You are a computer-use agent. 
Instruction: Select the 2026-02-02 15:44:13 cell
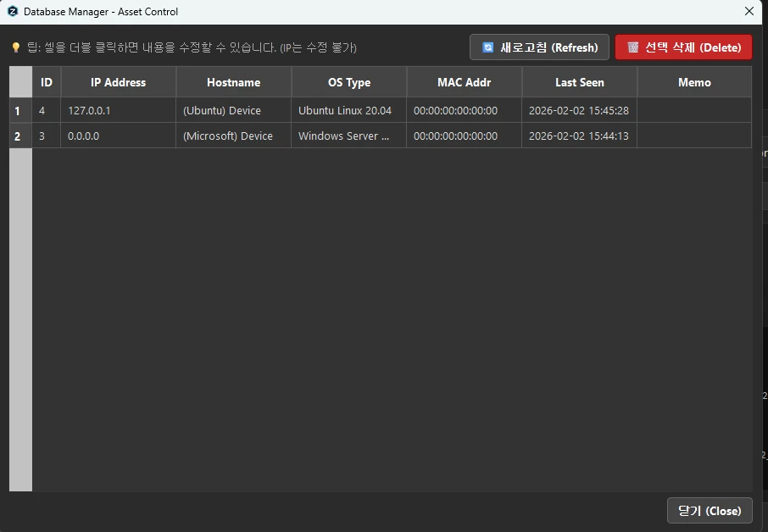pyautogui.click(x=580, y=136)
